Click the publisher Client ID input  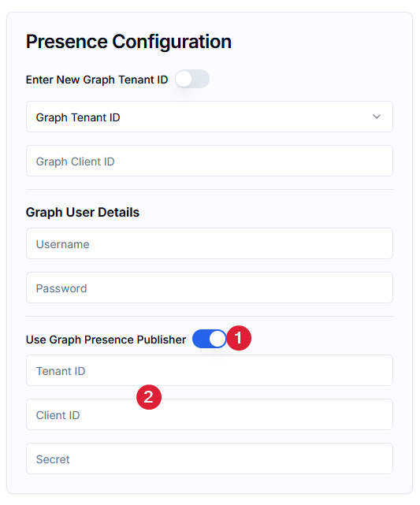pyautogui.click(x=210, y=414)
